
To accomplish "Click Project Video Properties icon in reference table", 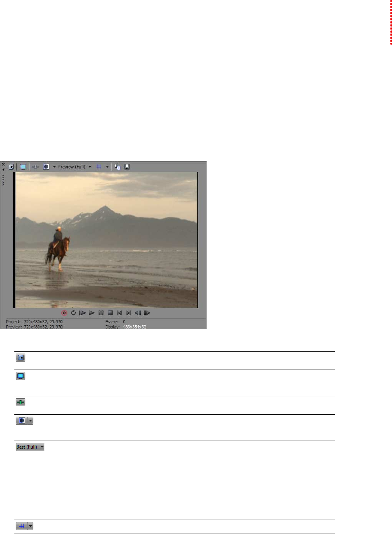I will point(20,358).
